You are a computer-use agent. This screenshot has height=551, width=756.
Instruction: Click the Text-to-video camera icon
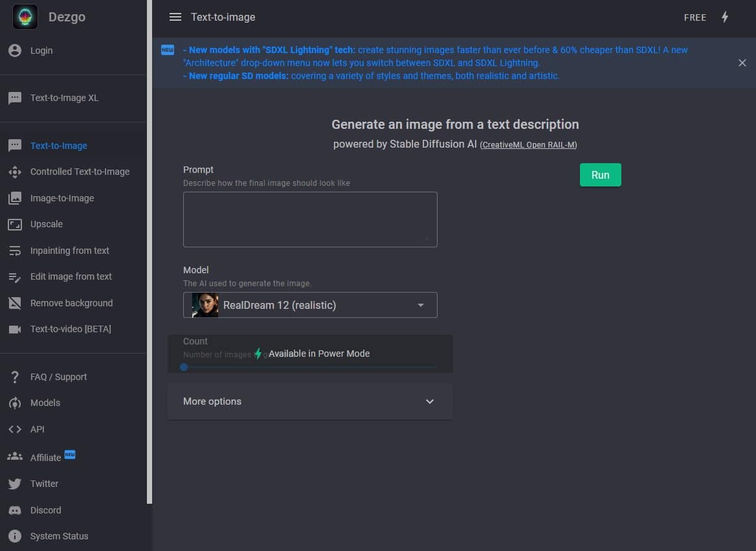coord(15,329)
